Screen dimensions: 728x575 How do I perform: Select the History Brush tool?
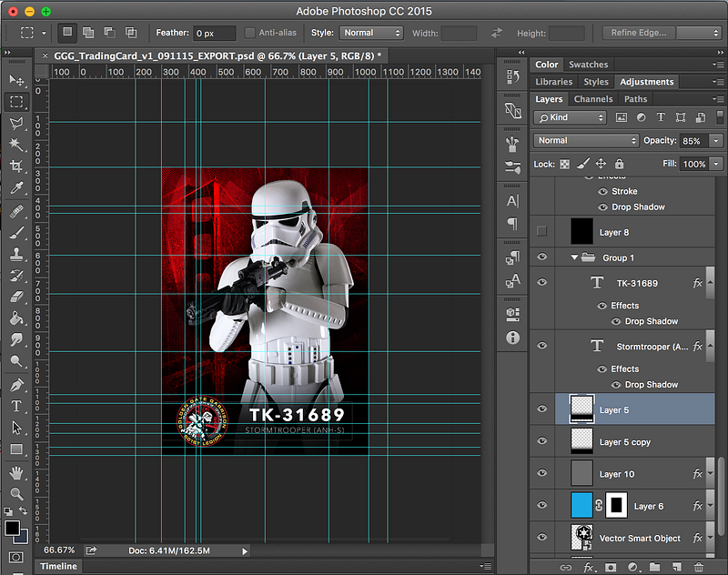coord(16,275)
